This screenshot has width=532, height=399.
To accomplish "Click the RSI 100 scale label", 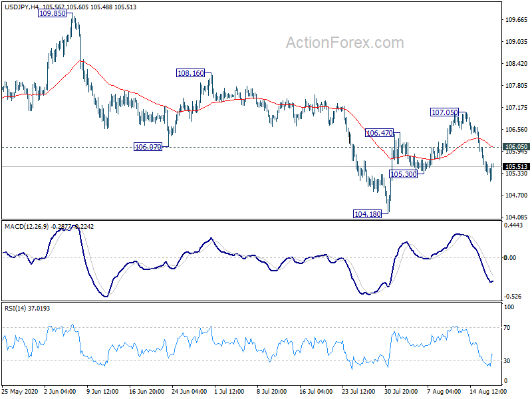I will (509, 307).
